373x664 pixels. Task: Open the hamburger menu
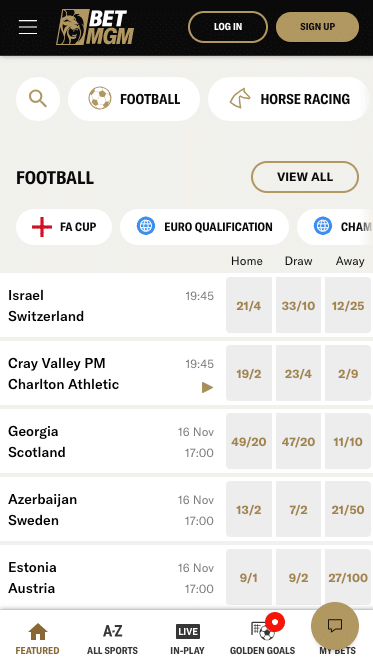click(x=28, y=27)
